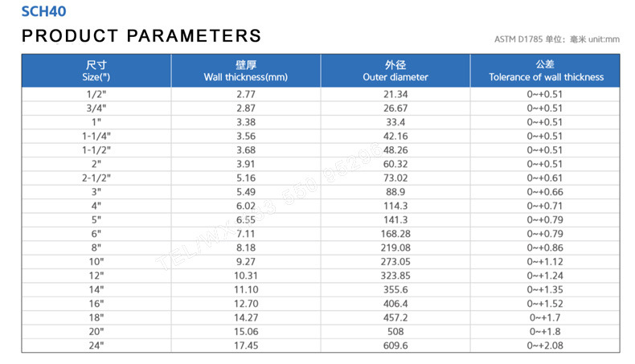This screenshot has height=364, width=635.
Task: Click the SCH40 heading
Action: click(x=43, y=12)
